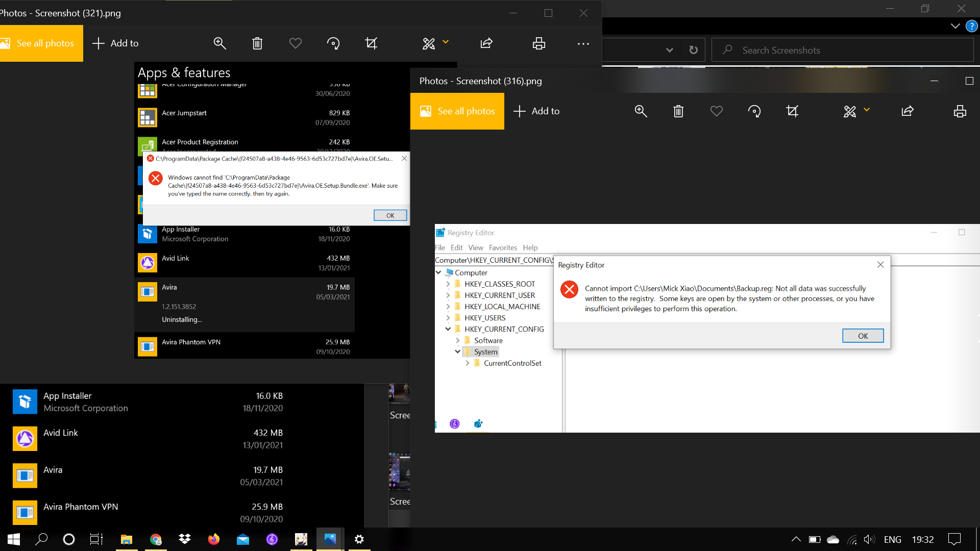The image size is (980, 551).
Task: Open edit dropdown arrow in Screenshot (316) window
Action: click(x=867, y=110)
